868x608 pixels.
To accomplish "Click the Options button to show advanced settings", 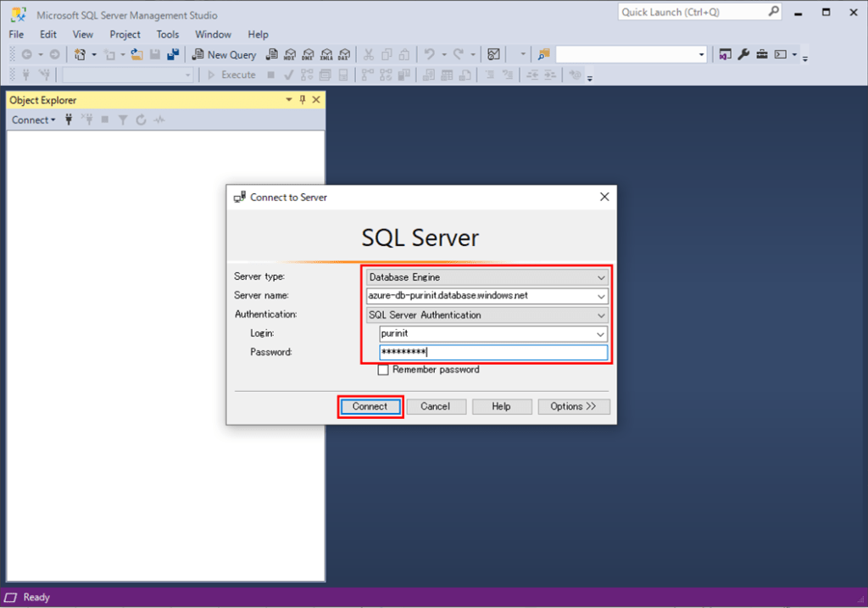I will [574, 406].
